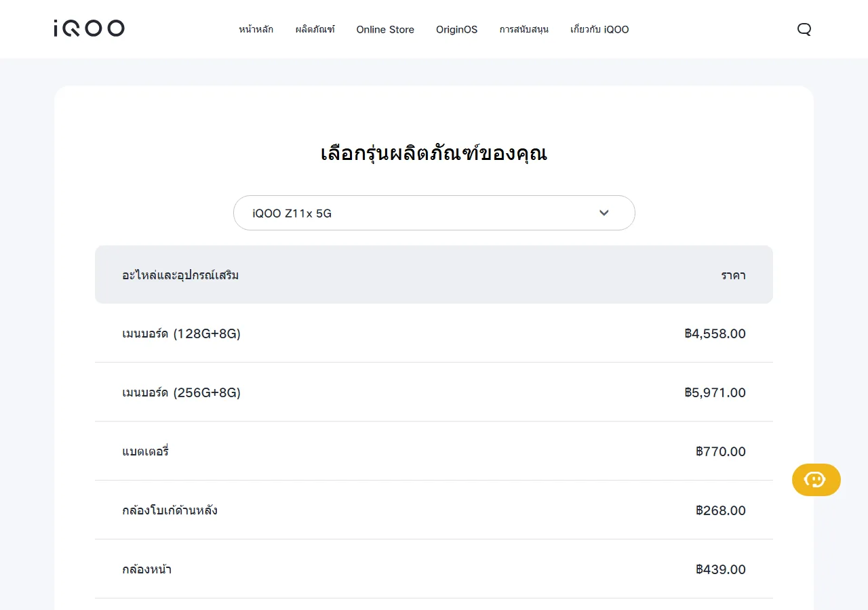Image resolution: width=868 pixels, height=610 pixels.
Task: Open เกี่ยวกับ iQOO in the navigation
Action: point(599,29)
